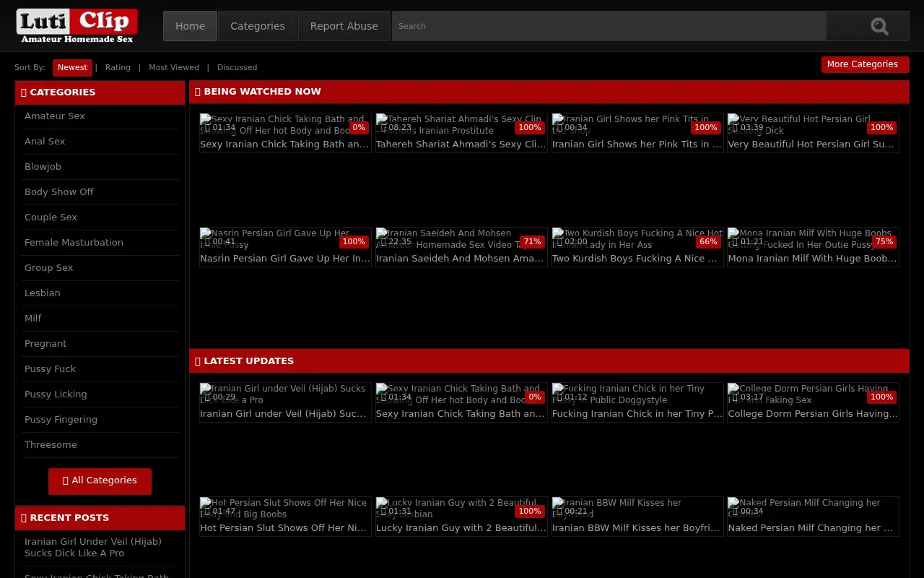Sort videos by Most Viewed

tap(174, 67)
